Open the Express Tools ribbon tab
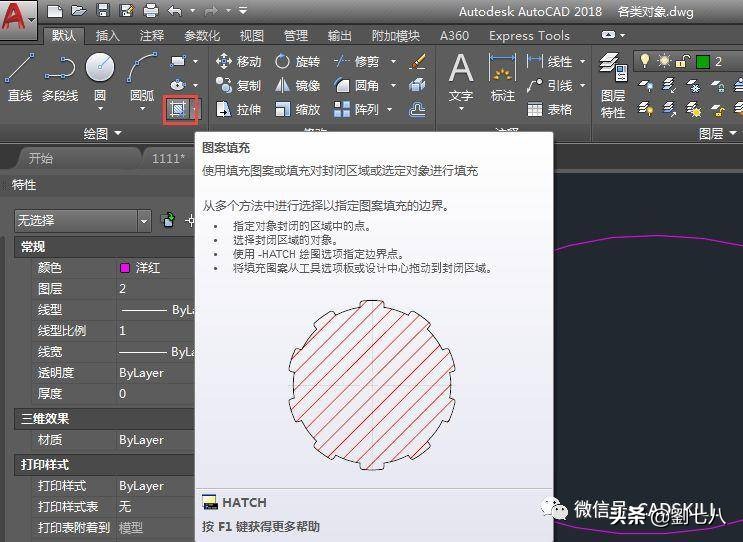This screenshot has height=542, width=743. [529, 36]
